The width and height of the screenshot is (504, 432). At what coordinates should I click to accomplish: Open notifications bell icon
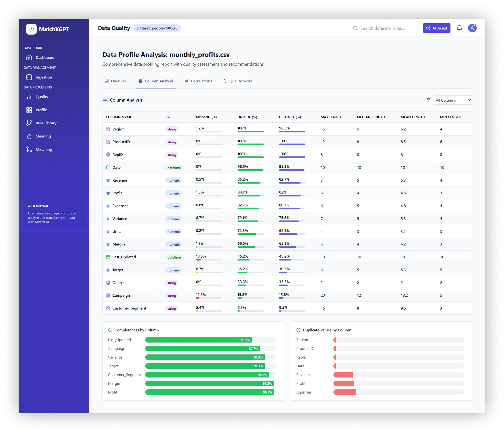[x=459, y=28]
